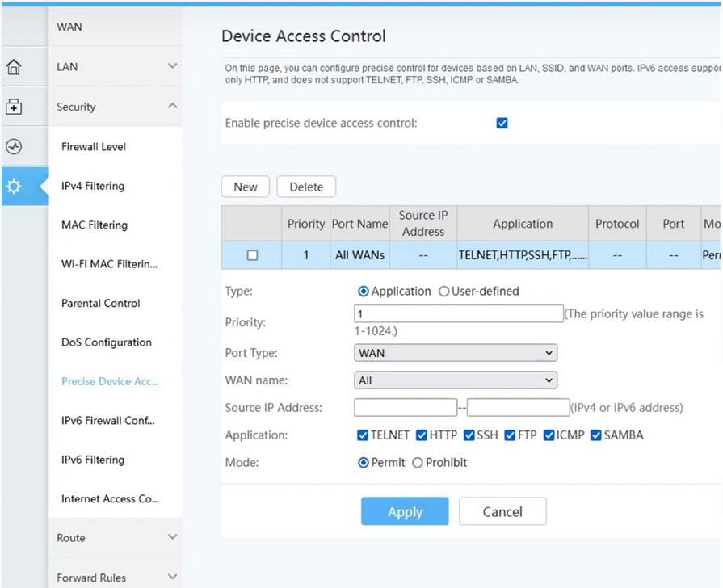723x588 pixels.
Task: Focus the ending Source IP Address field
Action: click(519, 408)
